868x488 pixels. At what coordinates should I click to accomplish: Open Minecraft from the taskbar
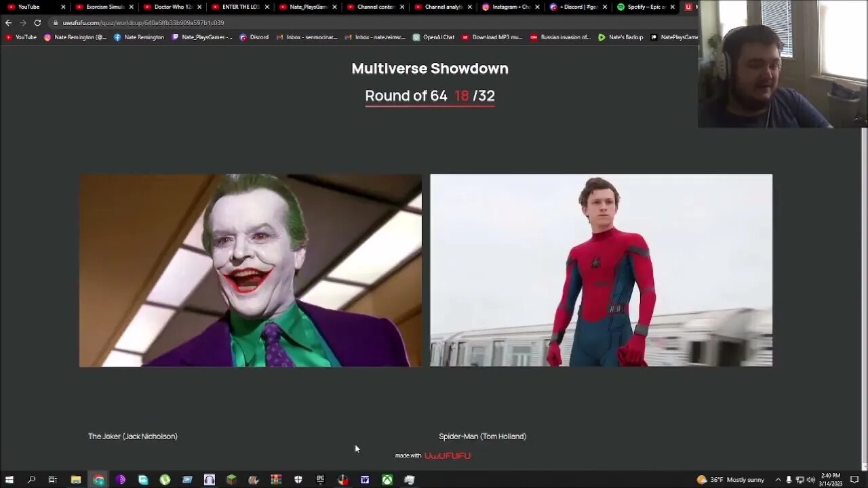coord(231,480)
